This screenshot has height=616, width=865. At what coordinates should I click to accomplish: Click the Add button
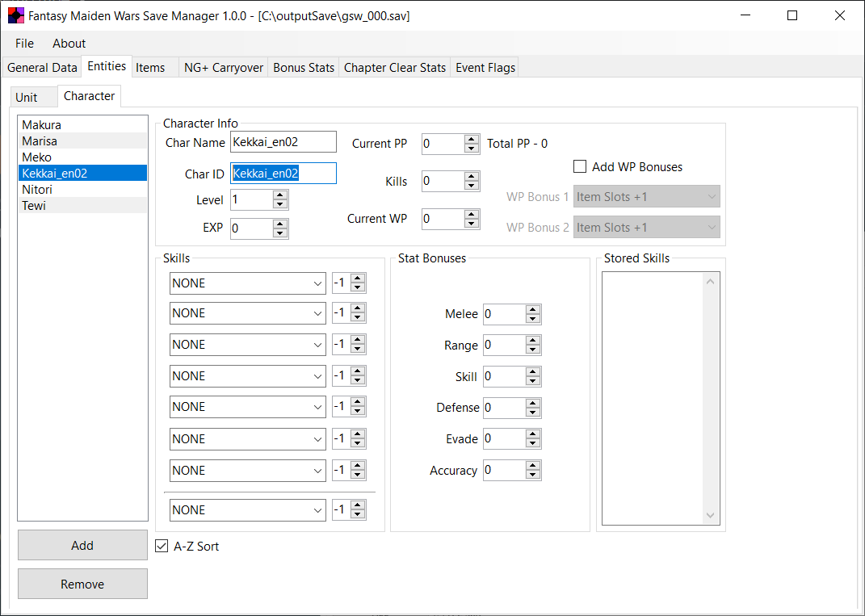(82, 546)
